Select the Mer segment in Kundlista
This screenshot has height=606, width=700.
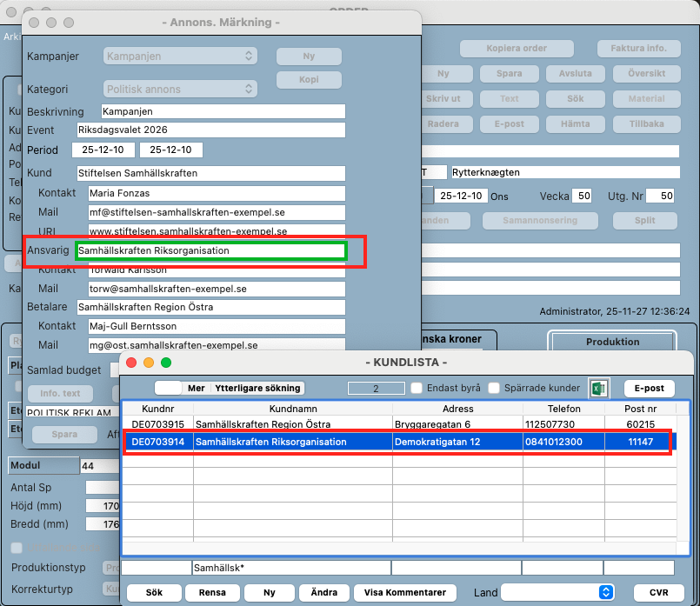pos(197,389)
